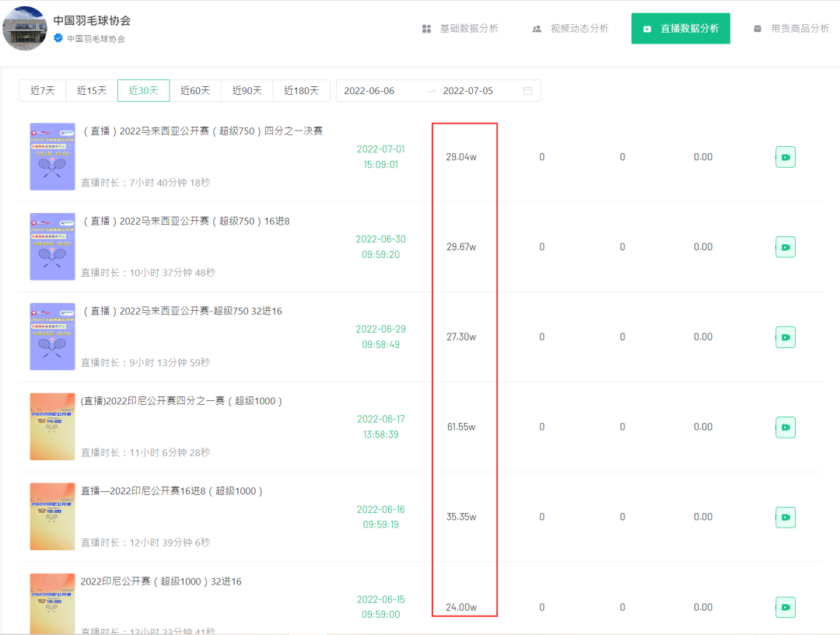The image size is (840, 635).
Task: Open livestream title 马来西亚公开赛 四分之一决赛
Action: pos(203,131)
